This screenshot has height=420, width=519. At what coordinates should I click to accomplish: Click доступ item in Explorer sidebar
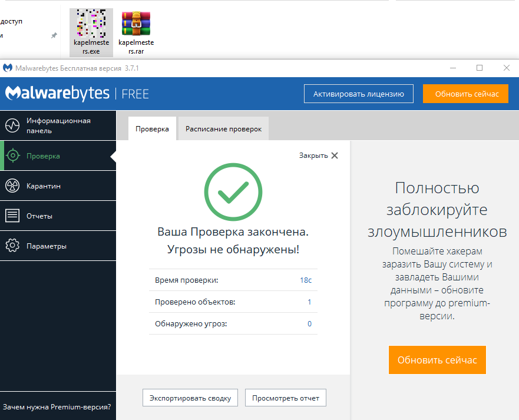[x=12, y=22]
